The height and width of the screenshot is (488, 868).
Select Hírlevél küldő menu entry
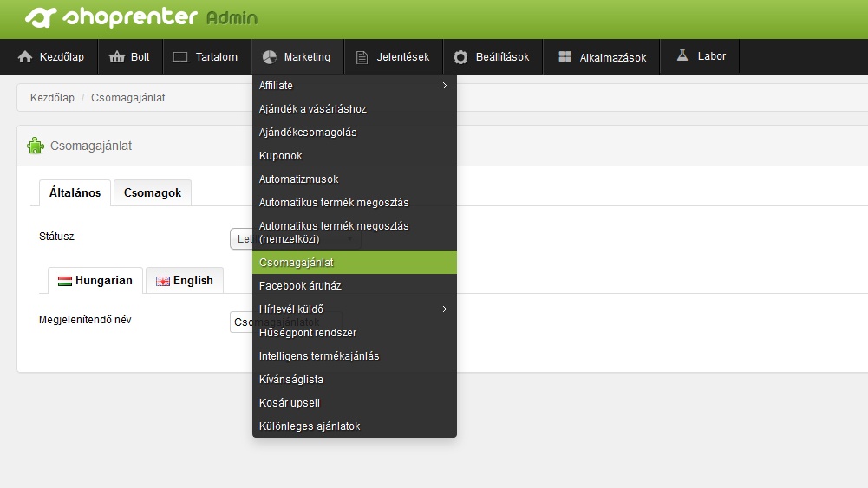pyautogui.click(x=355, y=309)
